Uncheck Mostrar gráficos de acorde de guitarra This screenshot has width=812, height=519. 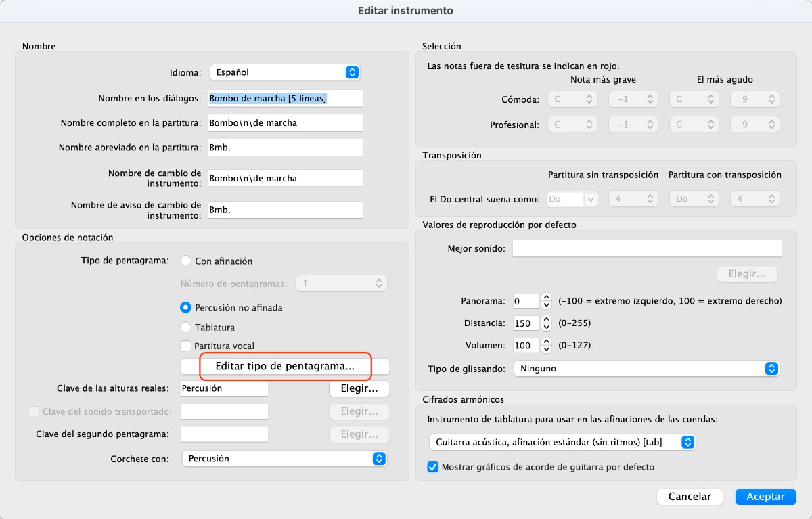[434, 467]
